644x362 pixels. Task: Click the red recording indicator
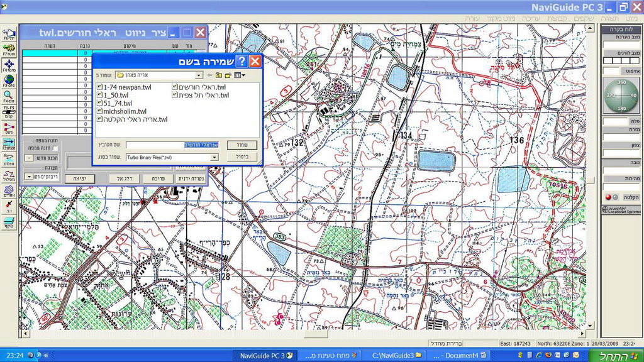608,197
